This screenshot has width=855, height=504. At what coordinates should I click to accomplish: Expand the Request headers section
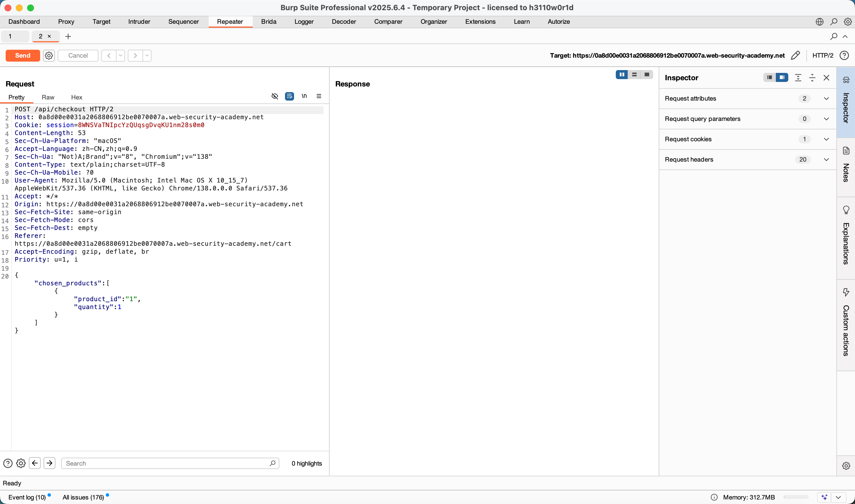[826, 160]
